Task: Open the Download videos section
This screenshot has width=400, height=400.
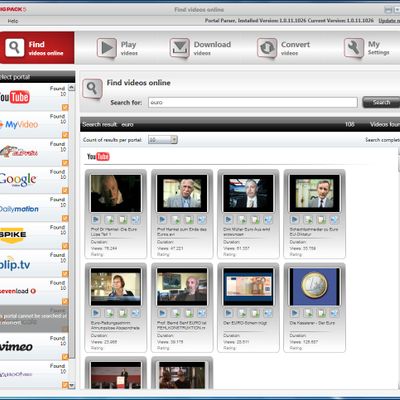Action: 200,48
